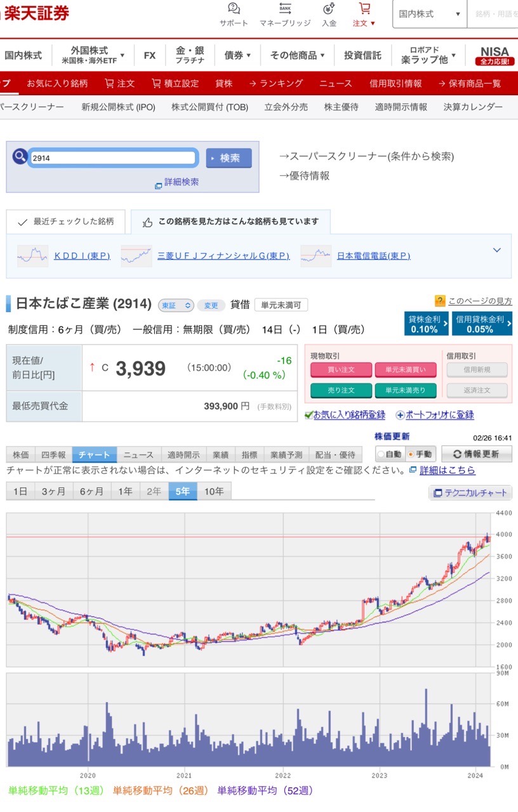Image resolution: width=518 pixels, height=812 pixels.
Task: Click the 楽天証券 logo
Action: [x=36, y=13]
